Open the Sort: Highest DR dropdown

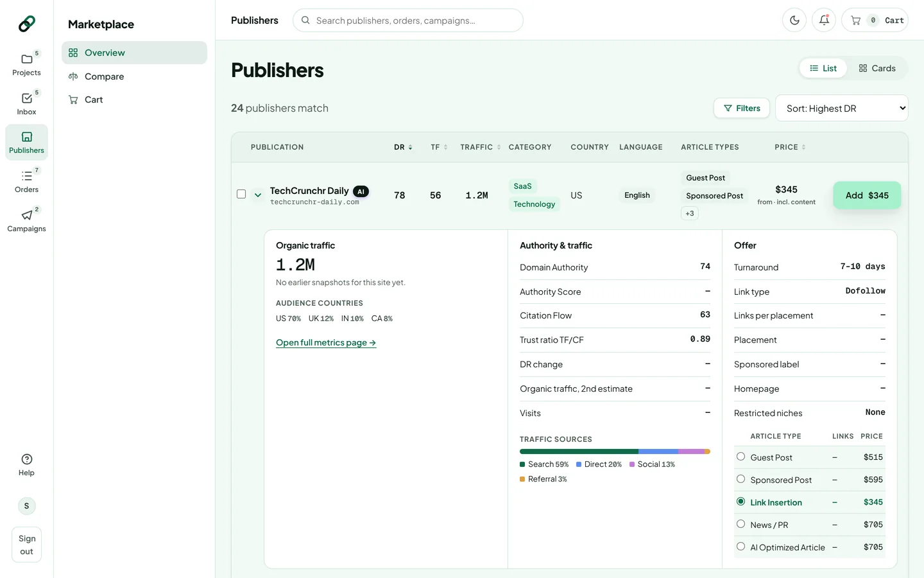pos(842,108)
